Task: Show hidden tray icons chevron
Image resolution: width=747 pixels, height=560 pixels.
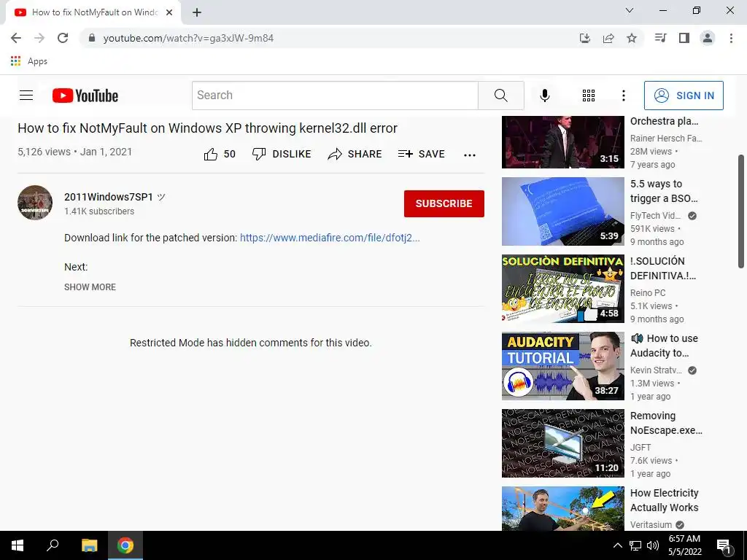Action: point(617,545)
